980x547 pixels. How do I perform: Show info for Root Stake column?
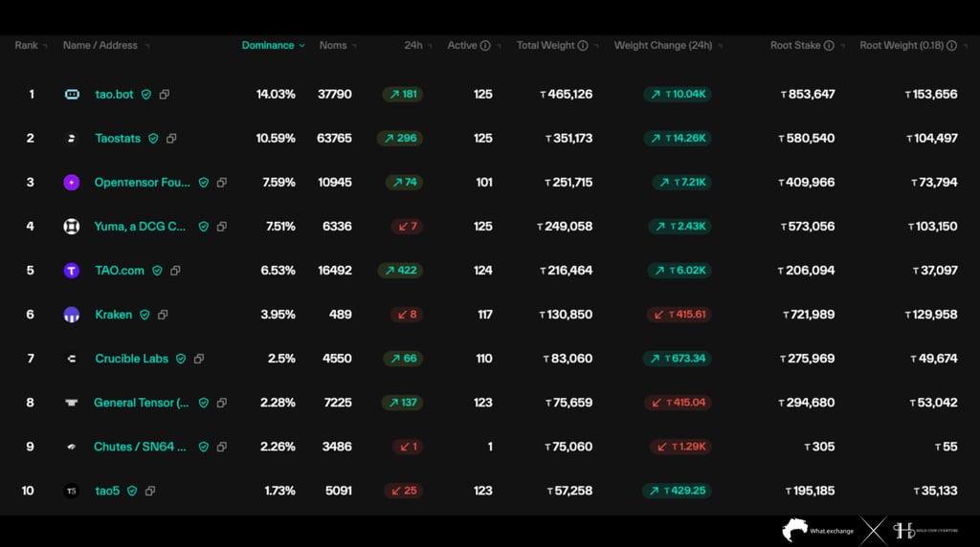(829, 46)
